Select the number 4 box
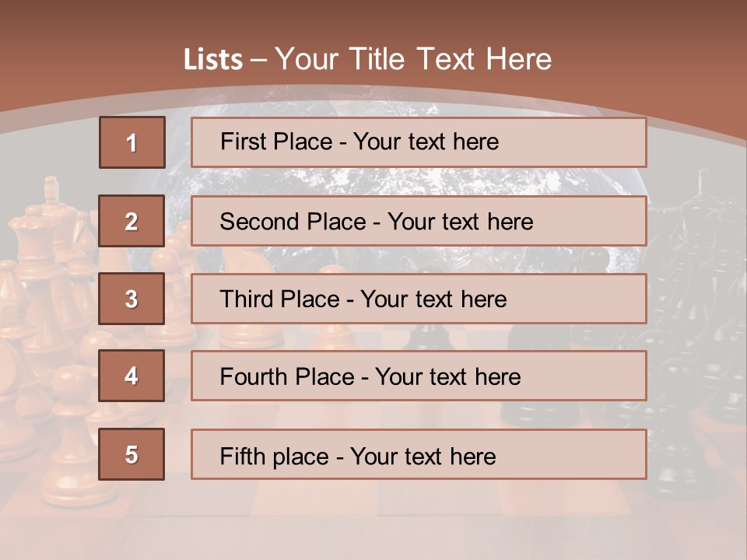Viewport: 747px width, 560px height. [x=132, y=376]
